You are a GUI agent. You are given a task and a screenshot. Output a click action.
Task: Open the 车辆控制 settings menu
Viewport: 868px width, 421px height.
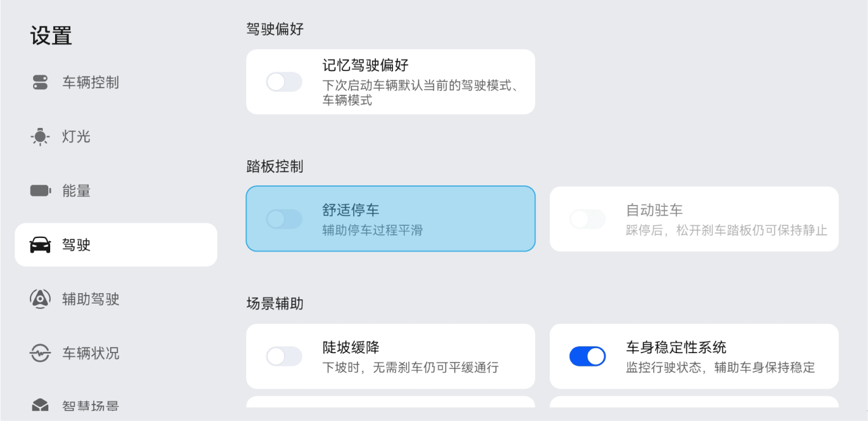click(91, 83)
